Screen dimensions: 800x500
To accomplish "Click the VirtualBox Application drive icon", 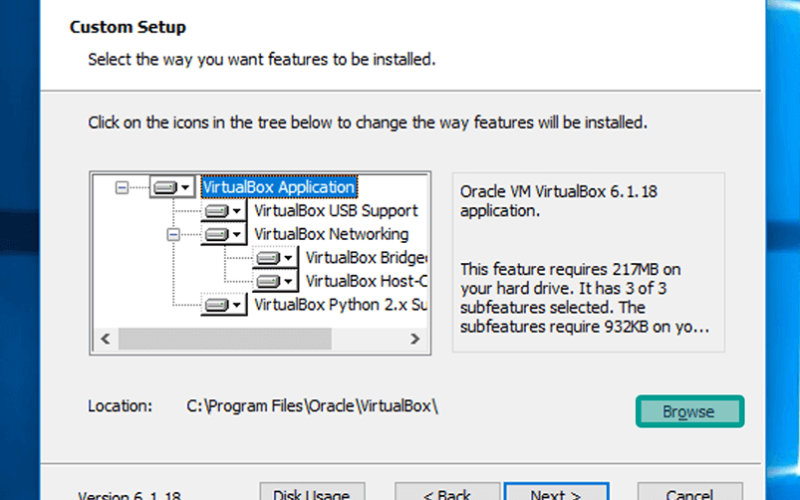I will point(165,187).
